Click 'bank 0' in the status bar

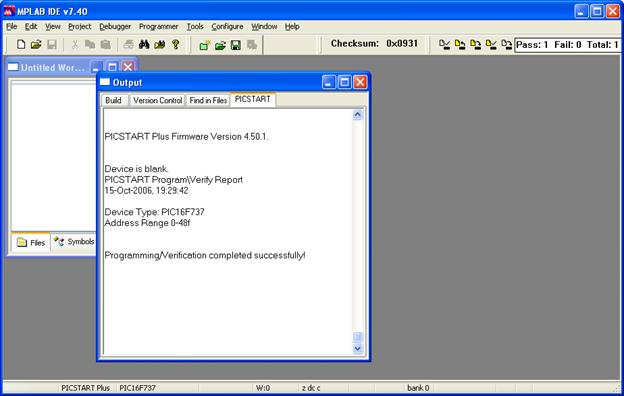tap(418, 388)
